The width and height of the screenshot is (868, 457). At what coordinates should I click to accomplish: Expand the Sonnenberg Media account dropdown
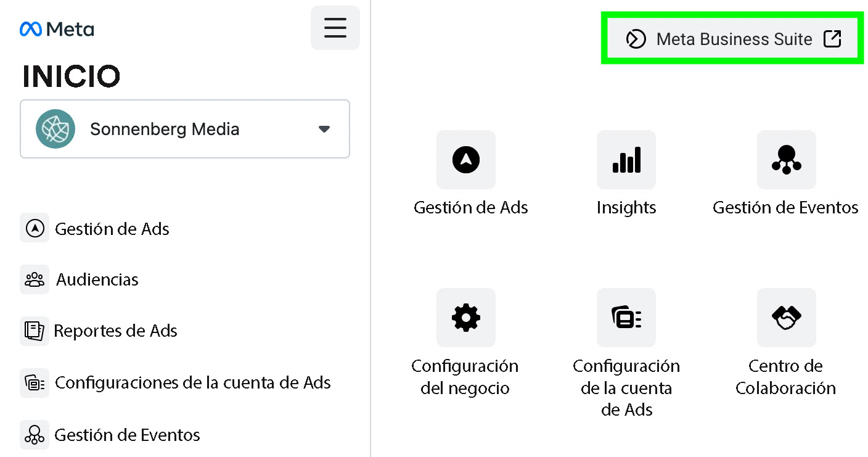(x=185, y=129)
